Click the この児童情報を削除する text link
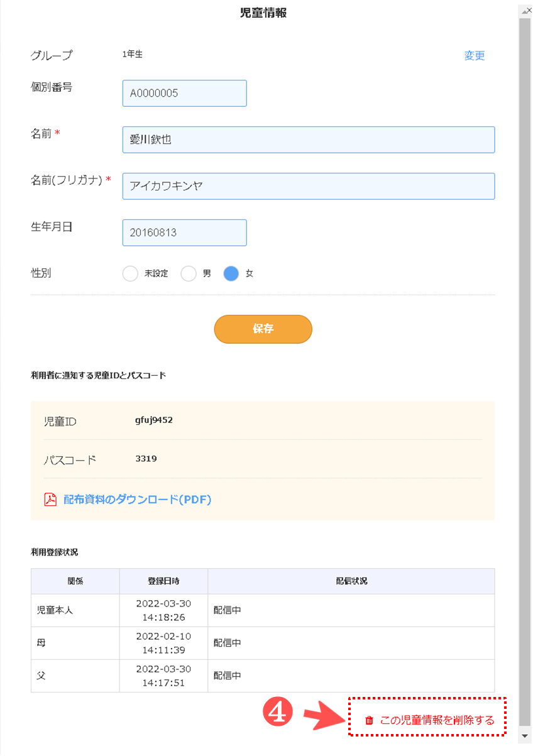This screenshot has width=533, height=756. tap(437, 720)
